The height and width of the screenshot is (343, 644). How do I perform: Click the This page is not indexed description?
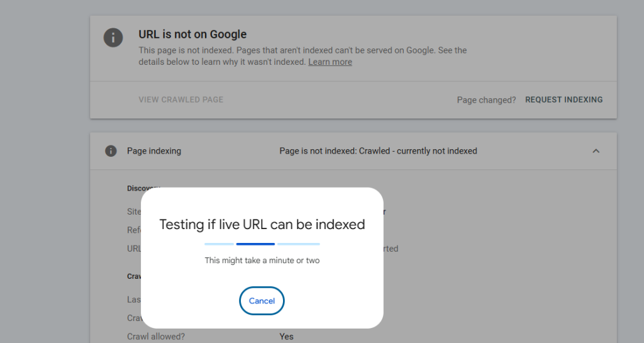point(303,56)
